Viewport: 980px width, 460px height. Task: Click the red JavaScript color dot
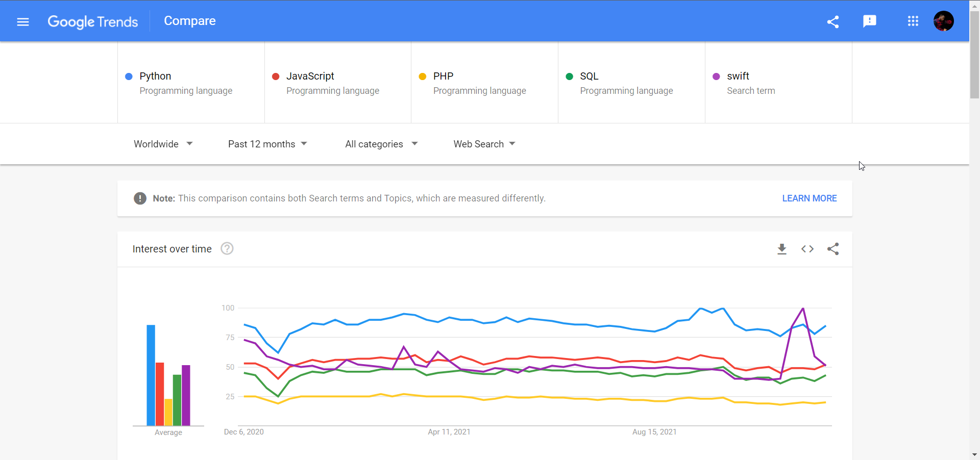pyautogui.click(x=276, y=76)
